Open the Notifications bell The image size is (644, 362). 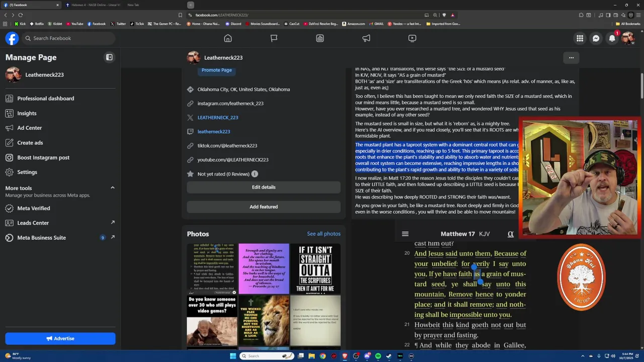click(612, 38)
